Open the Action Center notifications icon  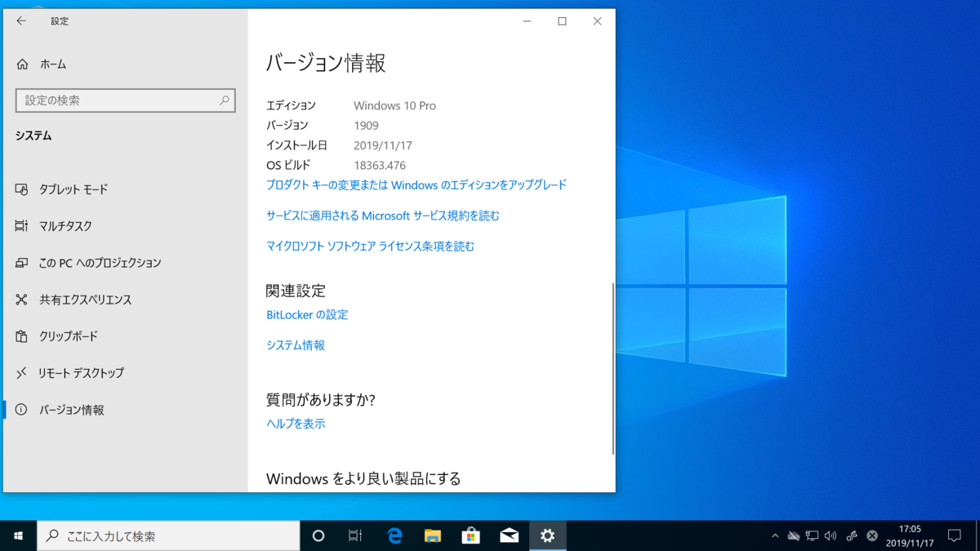click(x=954, y=536)
